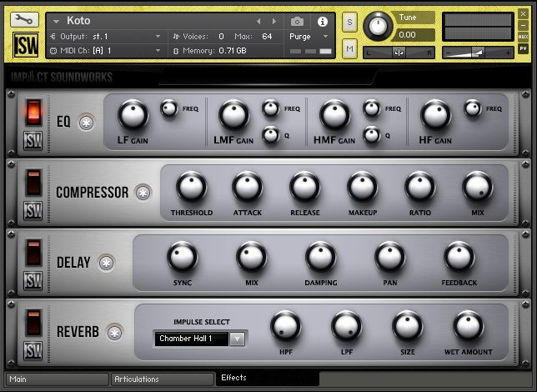Click the Reverb preset snowflake icon
Image resolution: width=537 pixels, height=392 pixels.
coord(114,333)
